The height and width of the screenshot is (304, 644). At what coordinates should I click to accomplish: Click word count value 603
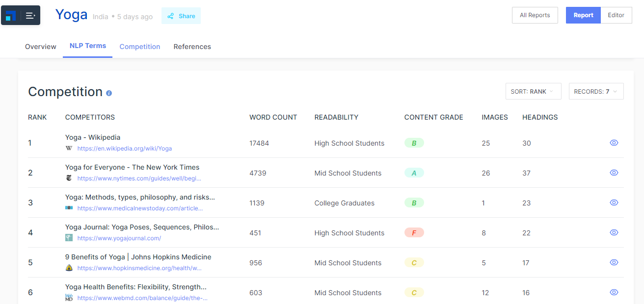(256, 293)
